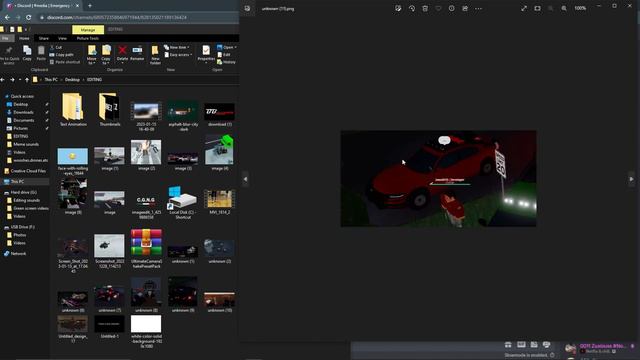
Task: Open a new browser tab
Action: tap(90, 6)
